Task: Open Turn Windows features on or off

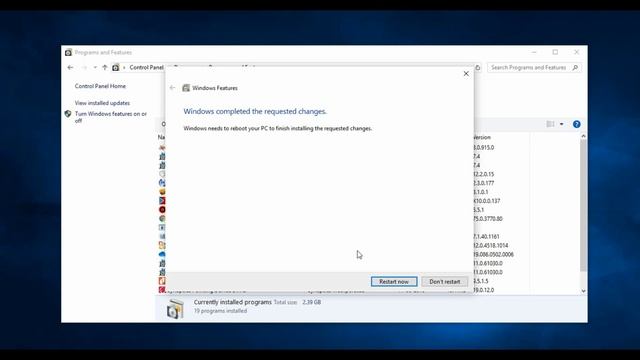Action: 111,117
